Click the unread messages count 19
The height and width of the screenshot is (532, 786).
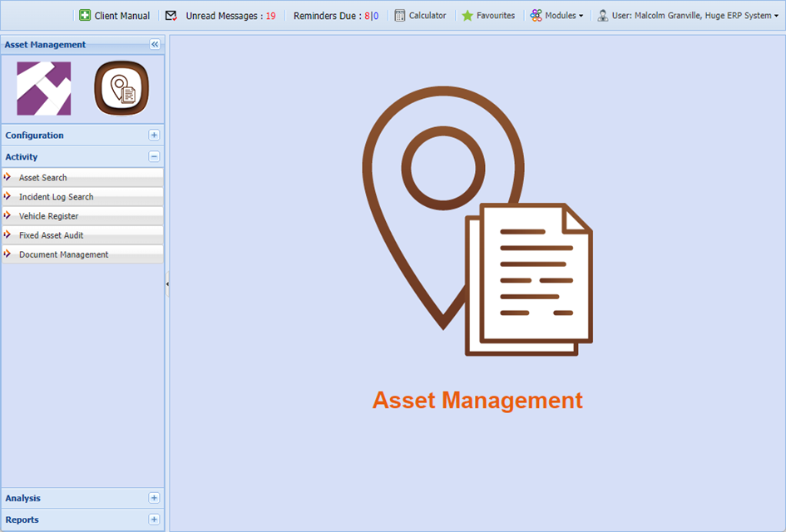click(x=270, y=16)
